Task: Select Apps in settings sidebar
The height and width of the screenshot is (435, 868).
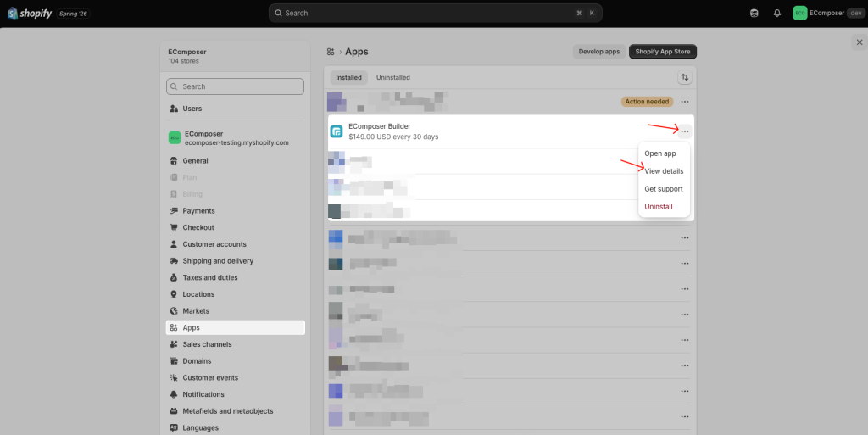Action: pos(235,327)
